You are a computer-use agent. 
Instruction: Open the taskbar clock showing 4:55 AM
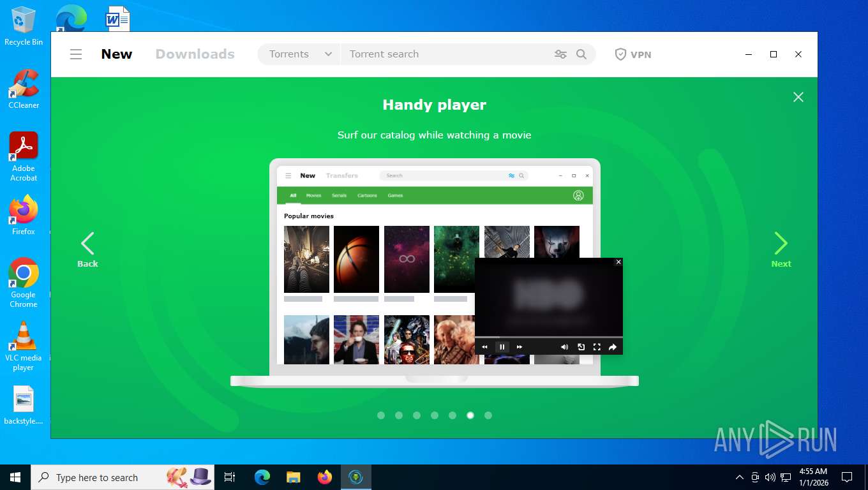[x=813, y=477]
